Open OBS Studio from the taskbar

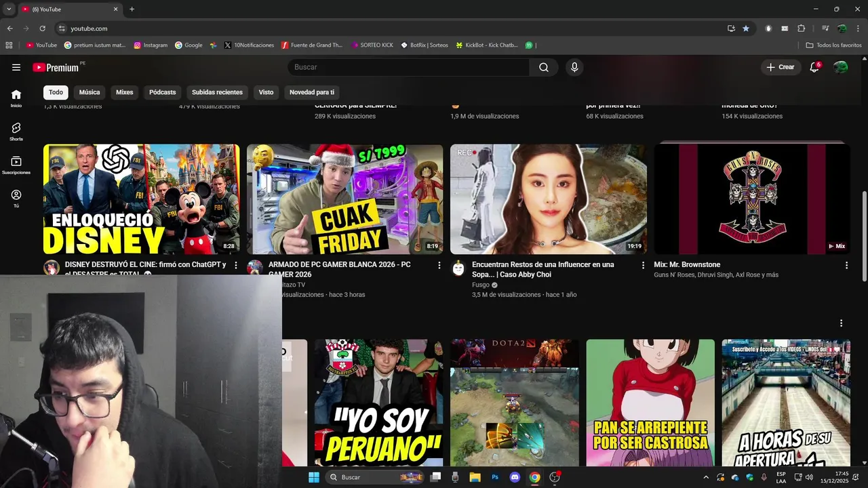tap(555, 477)
